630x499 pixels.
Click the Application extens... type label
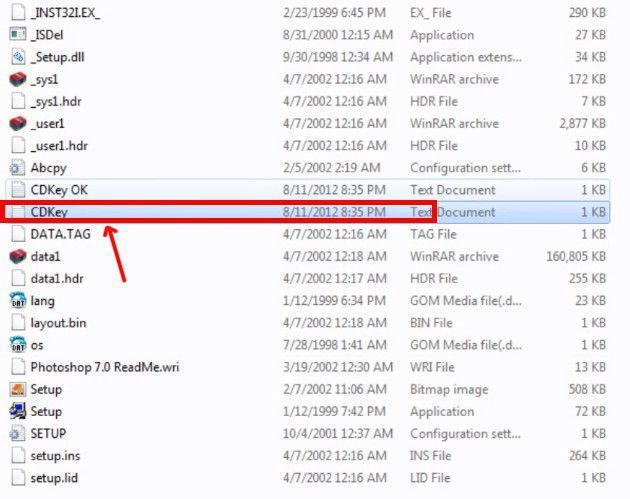(x=466, y=57)
